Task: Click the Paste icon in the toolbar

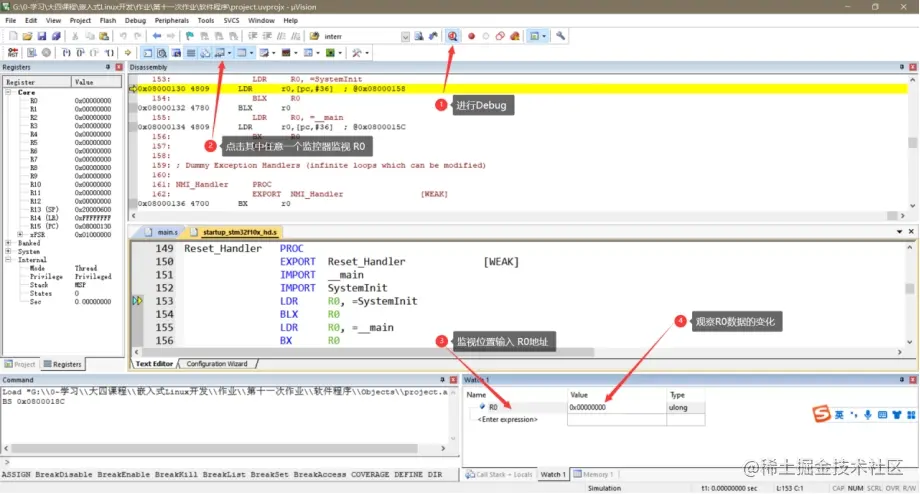Action: [104, 36]
